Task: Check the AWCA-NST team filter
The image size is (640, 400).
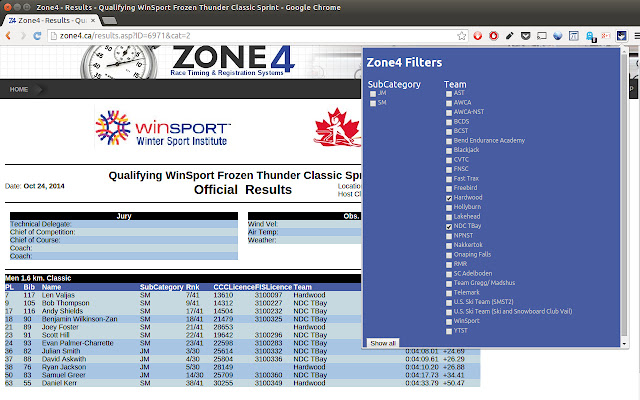Action: [x=449, y=113]
